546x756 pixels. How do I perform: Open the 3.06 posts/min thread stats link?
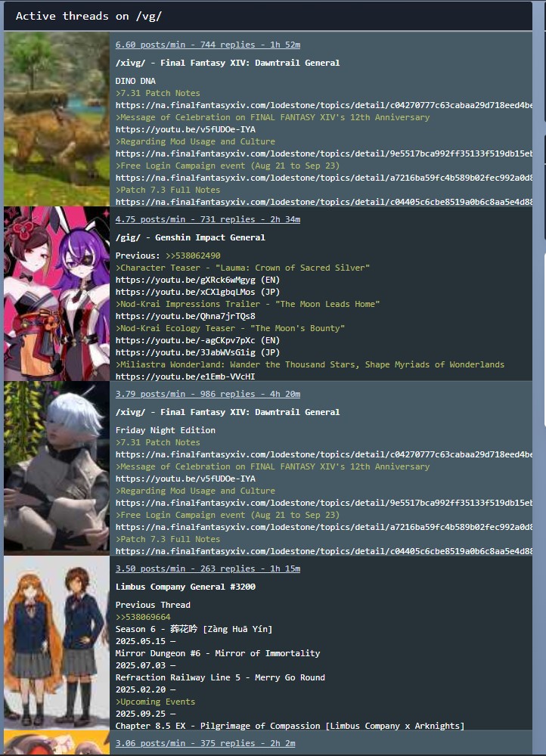tap(206, 743)
